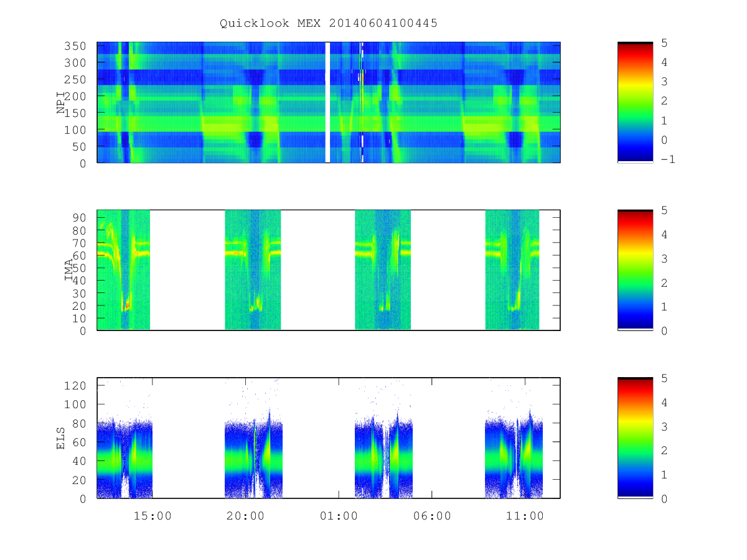Click the 11:00 time axis label
747x560 pixels.
(525, 516)
